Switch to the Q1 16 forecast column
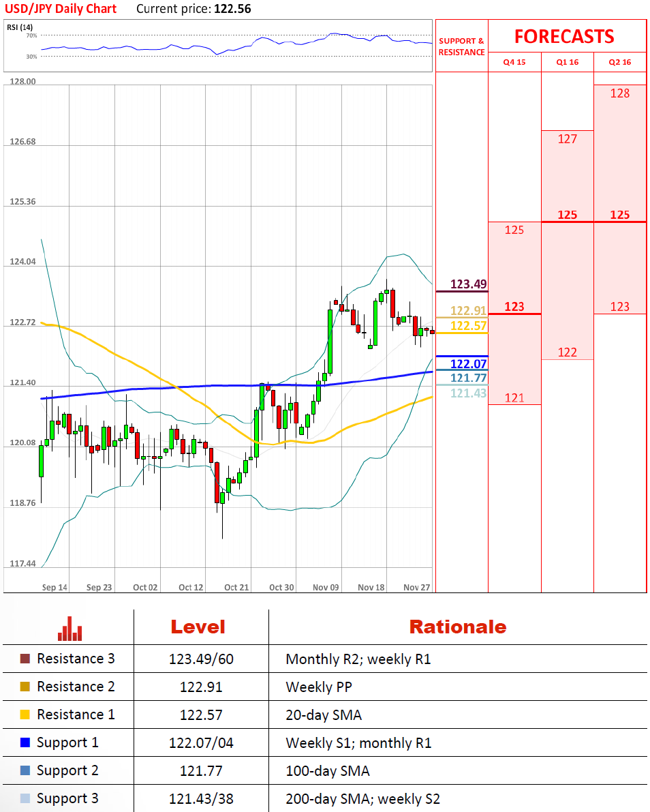This screenshot has width=650, height=812. [x=567, y=62]
